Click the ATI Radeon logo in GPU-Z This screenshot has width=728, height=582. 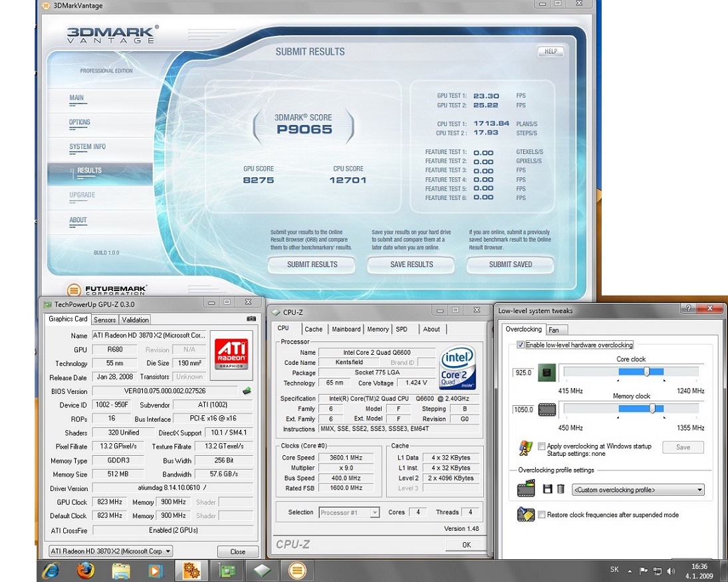tap(231, 354)
